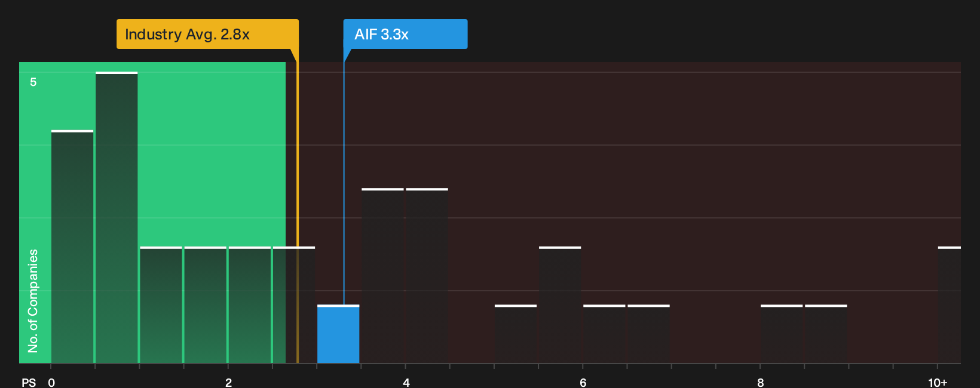Click the '6' x-axis tick label
The width and height of the screenshot is (980, 388).
click(583, 383)
